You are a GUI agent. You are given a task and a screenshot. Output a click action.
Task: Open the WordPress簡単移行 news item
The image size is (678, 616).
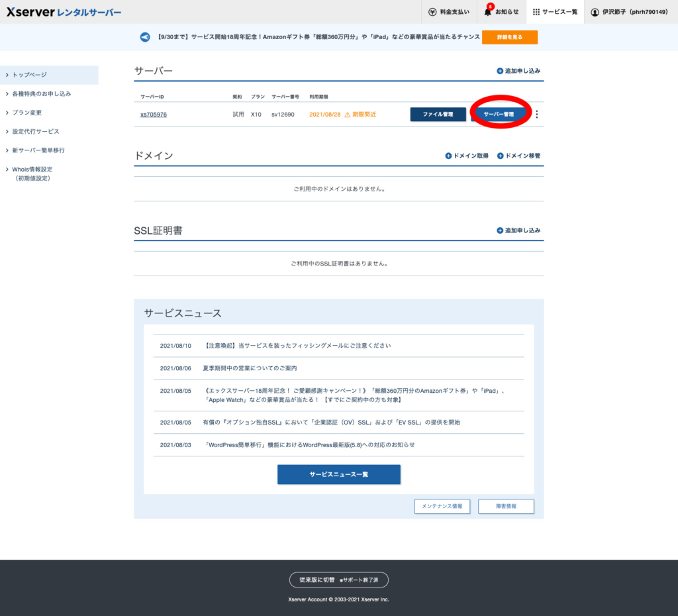(309, 444)
